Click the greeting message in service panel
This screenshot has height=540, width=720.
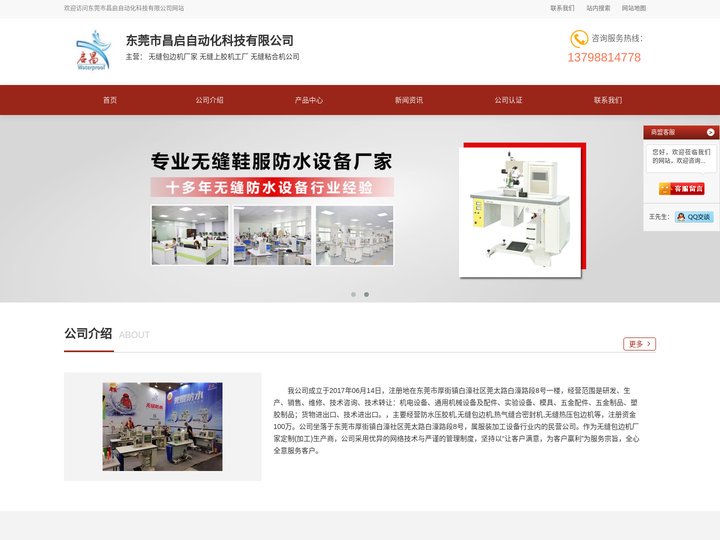point(681,156)
